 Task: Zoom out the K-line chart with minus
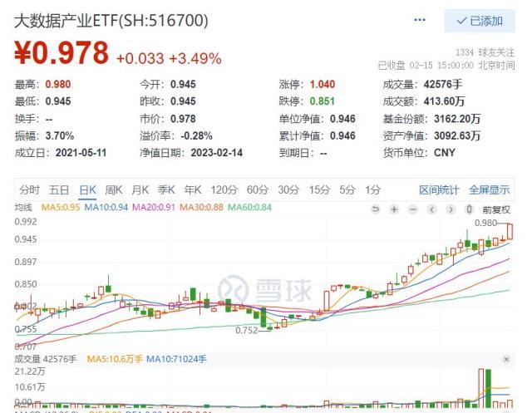point(412,209)
